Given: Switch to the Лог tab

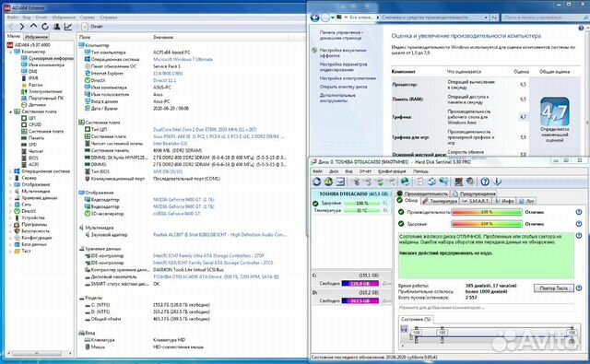Looking at the screenshot, I should click(x=526, y=201).
